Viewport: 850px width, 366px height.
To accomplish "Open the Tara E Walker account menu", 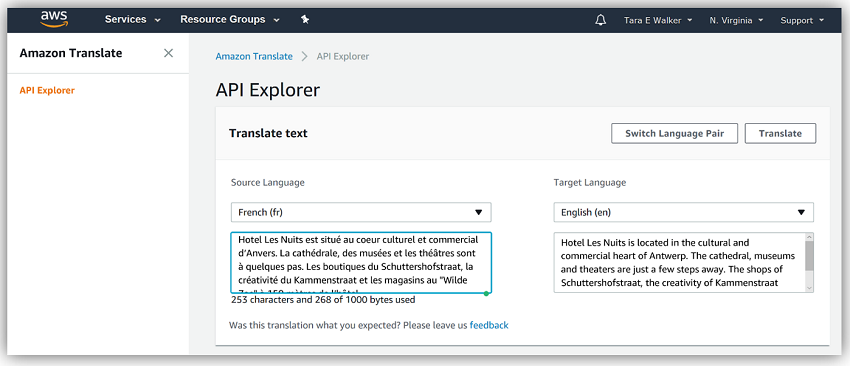I will tap(658, 21).
